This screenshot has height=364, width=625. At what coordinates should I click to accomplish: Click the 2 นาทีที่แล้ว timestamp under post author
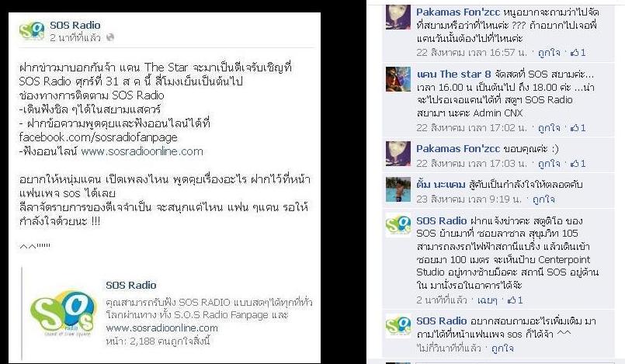pyautogui.click(x=75, y=38)
